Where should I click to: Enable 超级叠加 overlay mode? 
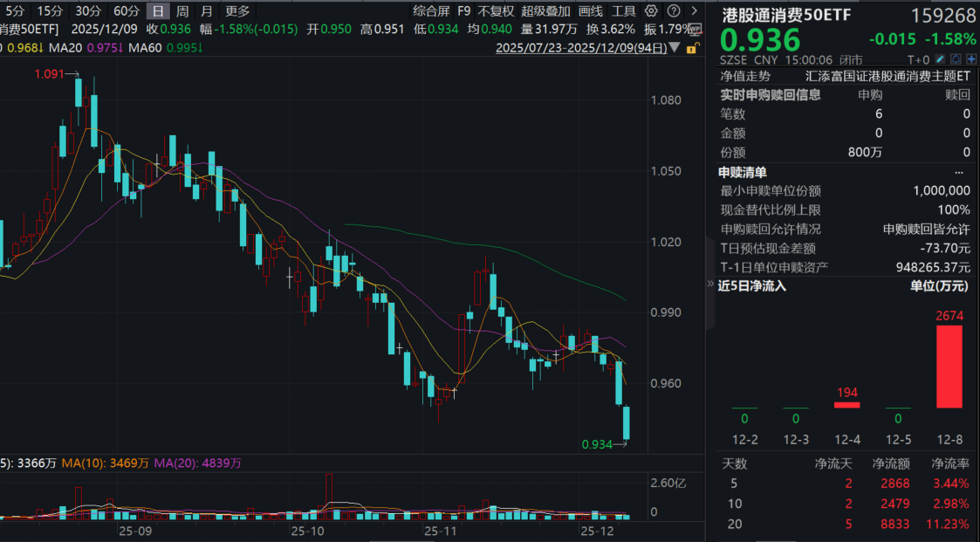(x=545, y=11)
